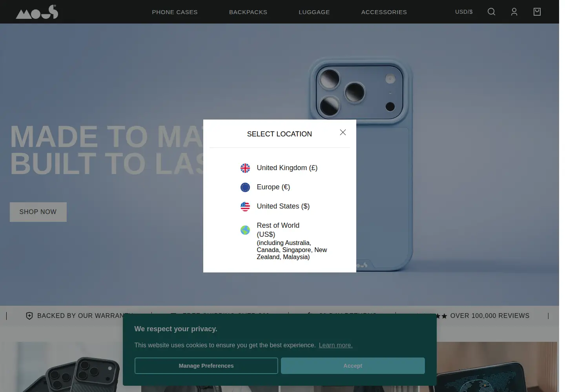
Task: Open the Luggage menu
Action: coord(314,12)
